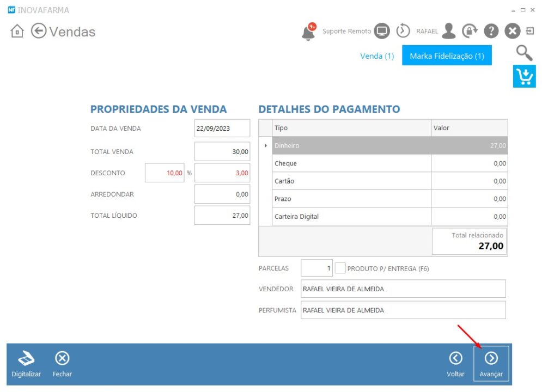Click the Avançar button

pyautogui.click(x=491, y=363)
